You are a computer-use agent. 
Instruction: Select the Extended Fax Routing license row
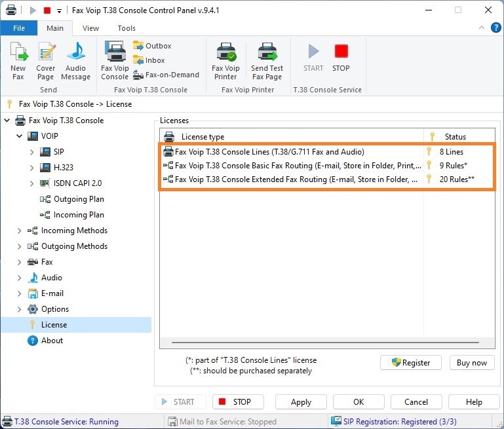pos(327,179)
